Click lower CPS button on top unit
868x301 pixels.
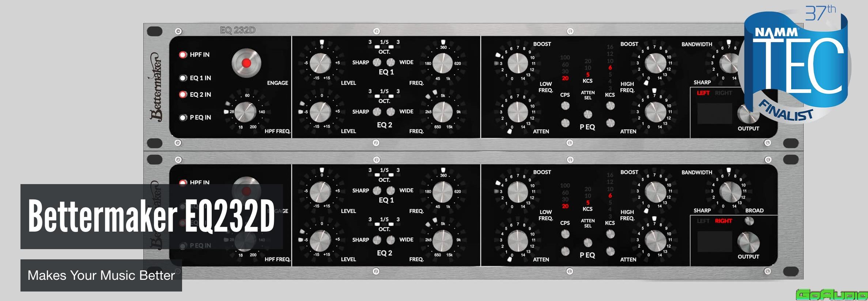(565, 123)
